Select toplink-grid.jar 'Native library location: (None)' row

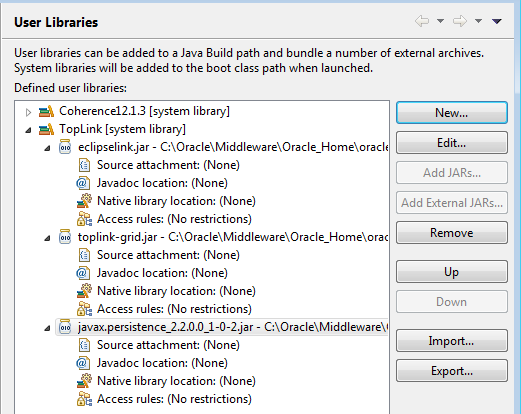pos(176,291)
